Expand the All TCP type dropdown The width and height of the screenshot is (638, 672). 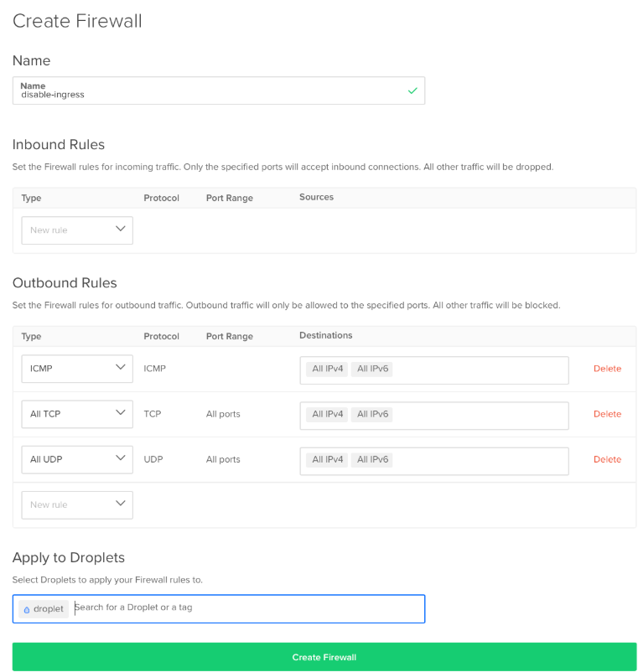(x=77, y=414)
